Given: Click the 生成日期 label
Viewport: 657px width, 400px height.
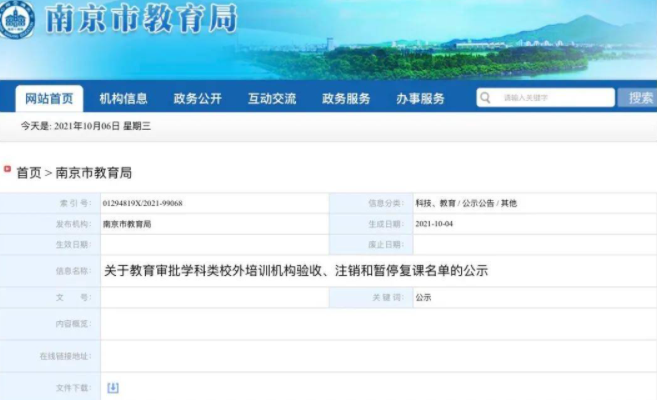Looking at the screenshot, I should click(x=386, y=224).
